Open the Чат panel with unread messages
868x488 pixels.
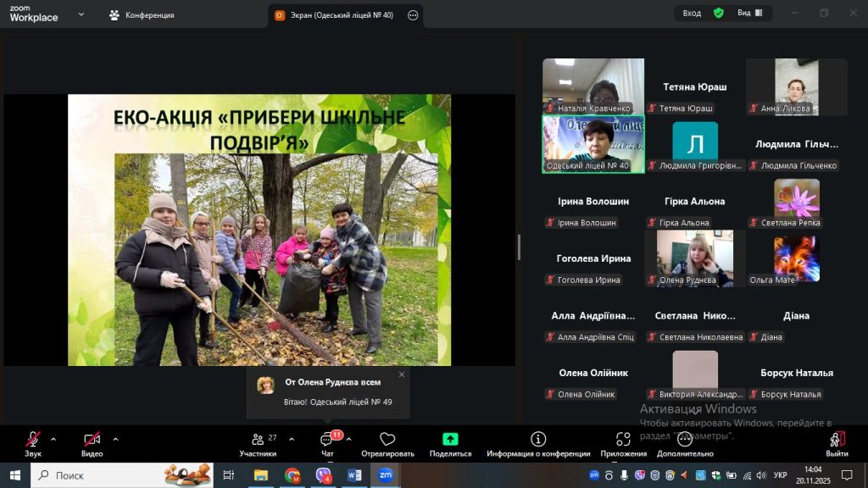[x=327, y=441]
